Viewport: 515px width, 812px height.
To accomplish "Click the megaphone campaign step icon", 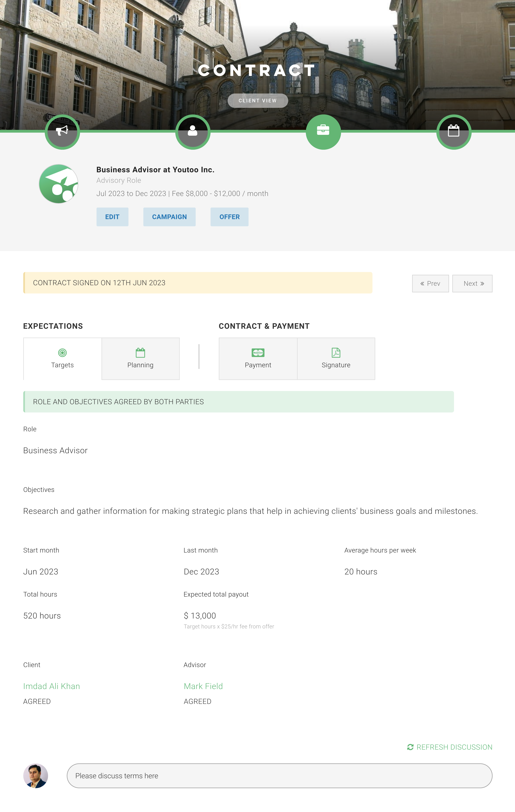I will [x=62, y=132].
